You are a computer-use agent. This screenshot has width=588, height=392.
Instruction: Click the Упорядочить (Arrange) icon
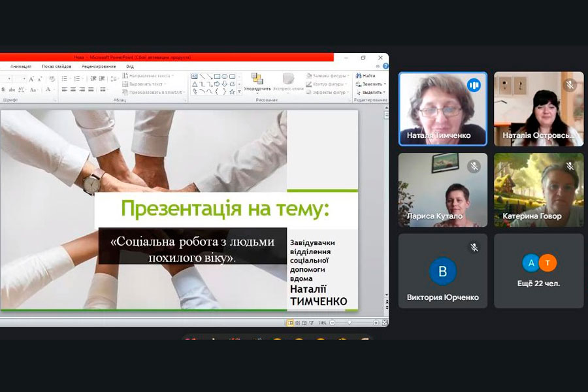point(257,81)
